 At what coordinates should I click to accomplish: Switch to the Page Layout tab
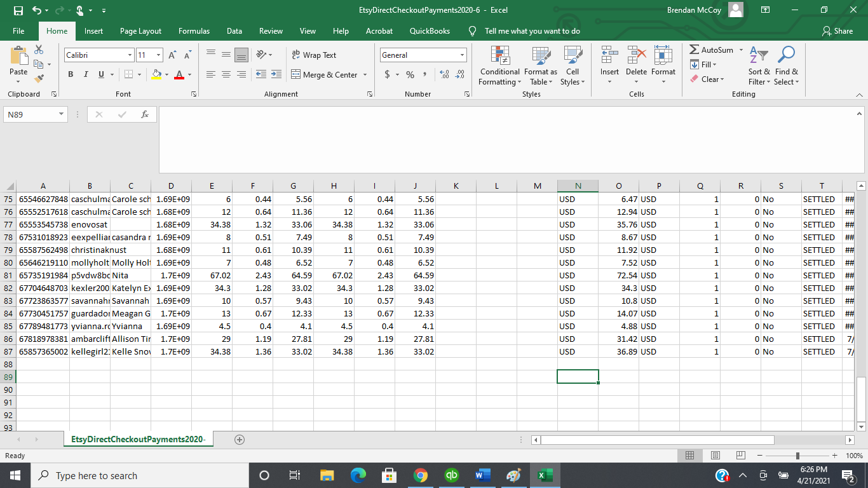click(140, 31)
